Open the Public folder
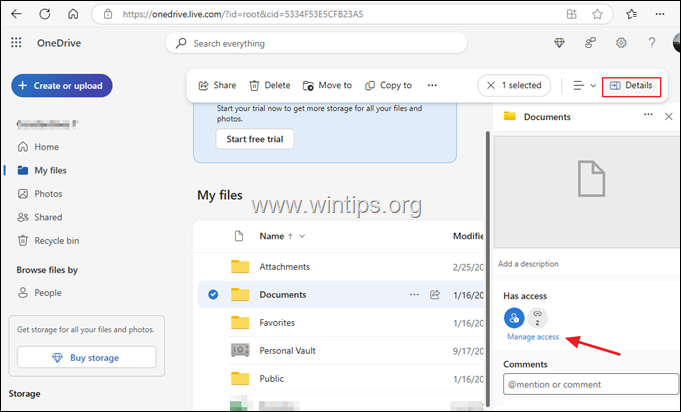The height and width of the screenshot is (412, 681). [271, 379]
